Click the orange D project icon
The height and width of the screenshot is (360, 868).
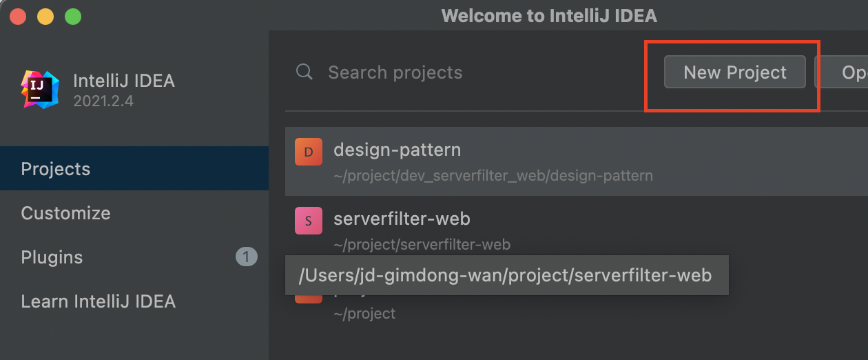click(x=308, y=152)
